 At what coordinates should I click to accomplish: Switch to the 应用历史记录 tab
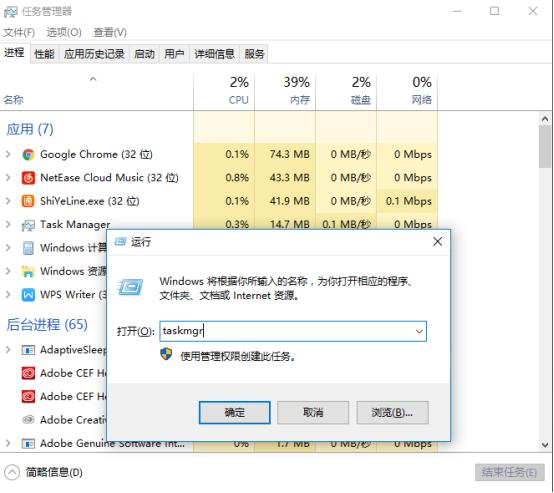[x=94, y=54]
